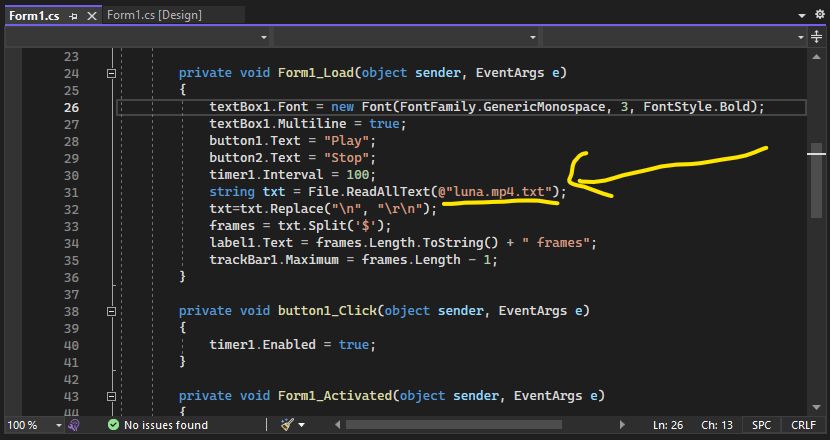Click the editor split window icon
The width and height of the screenshot is (830, 440).
[x=817, y=37]
